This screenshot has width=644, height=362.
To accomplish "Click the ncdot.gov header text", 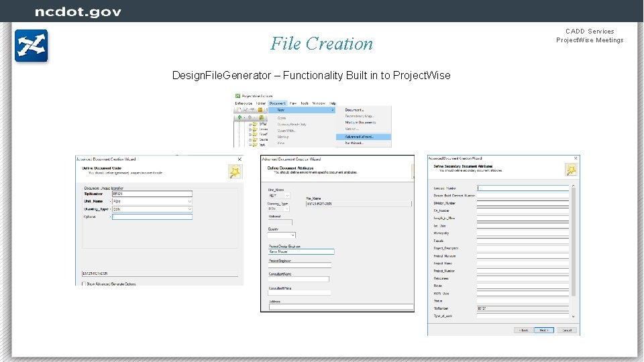I will pyautogui.click(x=78, y=12).
